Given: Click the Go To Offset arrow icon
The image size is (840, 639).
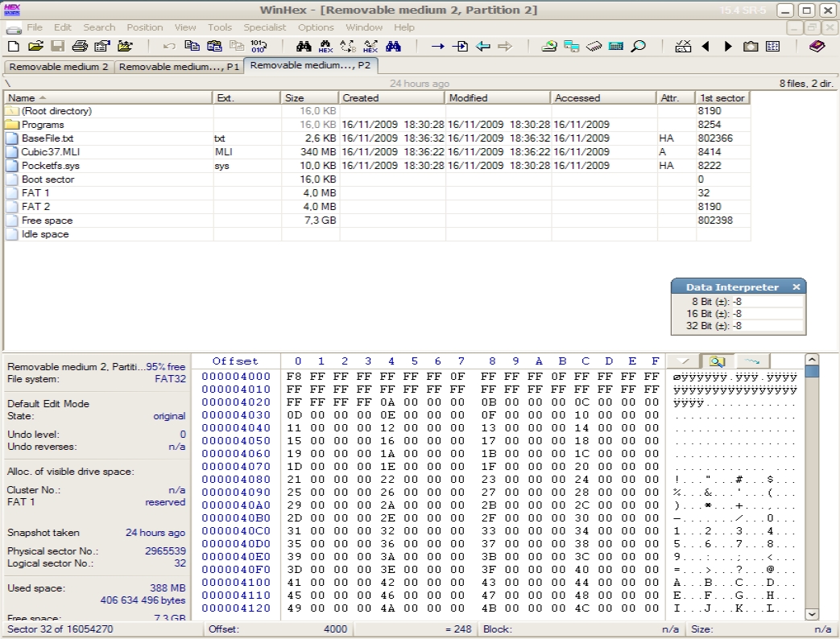Looking at the screenshot, I should coord(437,47).
